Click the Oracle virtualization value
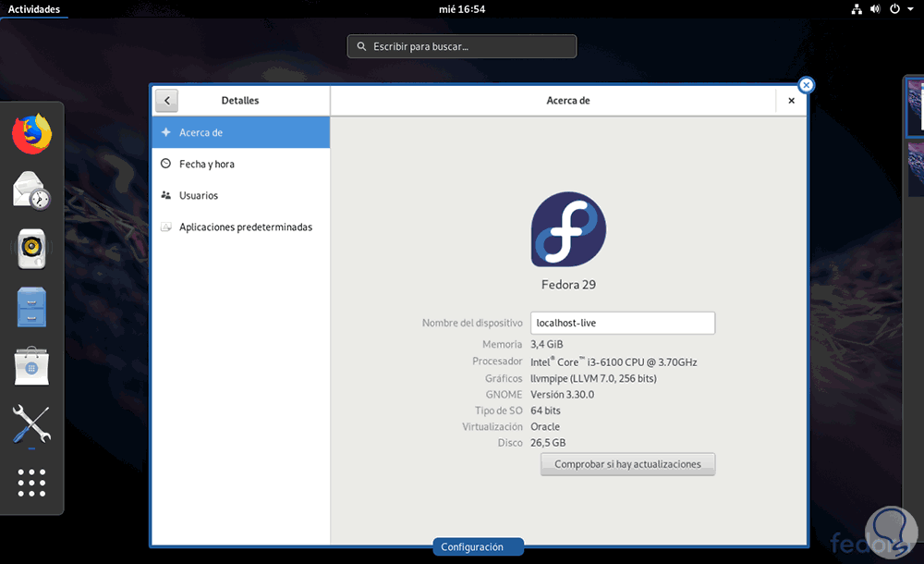 click(545, 426)
